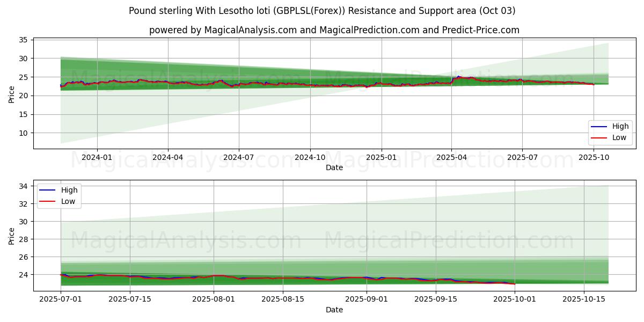Click the 10 price tick on top chart

[x=23, y=133]
